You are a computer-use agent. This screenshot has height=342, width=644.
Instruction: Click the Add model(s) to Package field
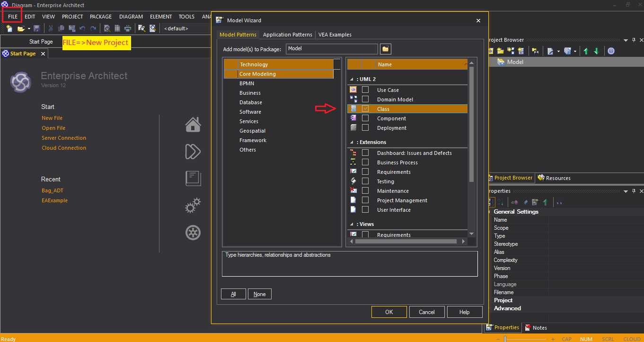coord(331,48)
